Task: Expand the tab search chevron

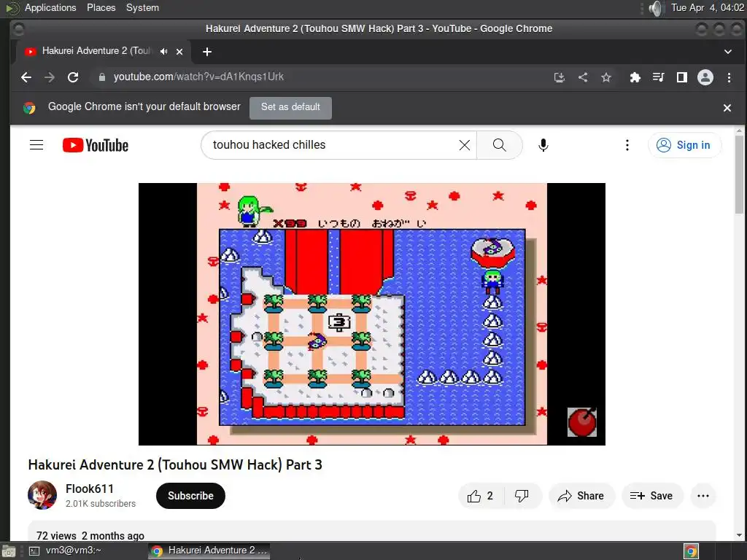Action: 728,52
